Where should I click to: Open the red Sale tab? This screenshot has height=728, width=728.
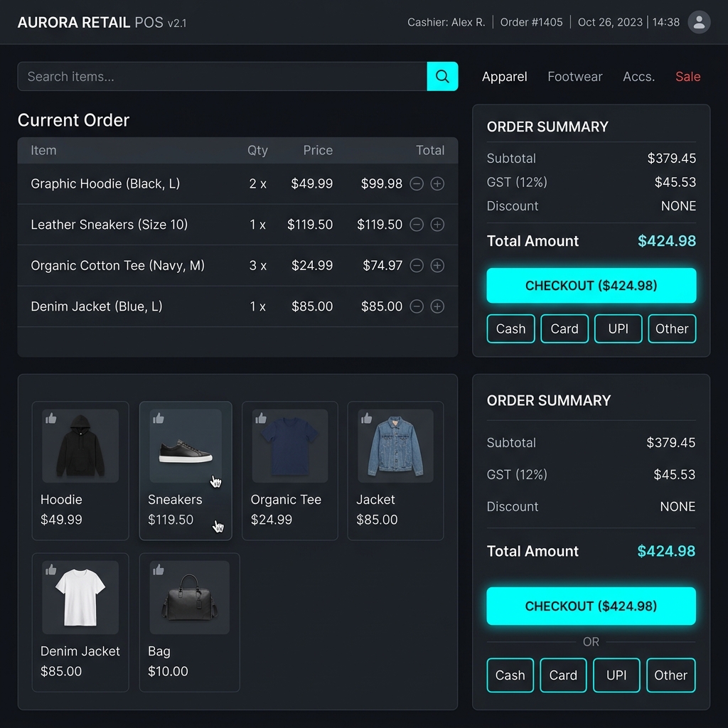(x=687, y=77)
